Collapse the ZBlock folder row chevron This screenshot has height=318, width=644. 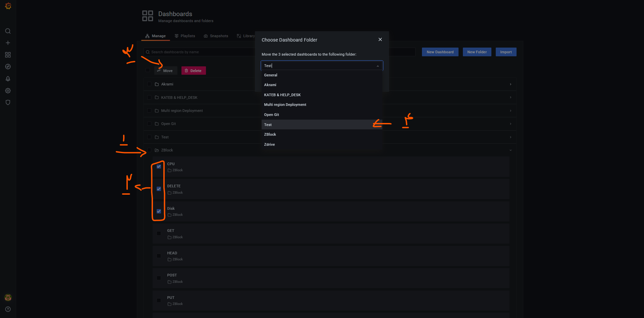pyautogui.click(x=511, y=150)
